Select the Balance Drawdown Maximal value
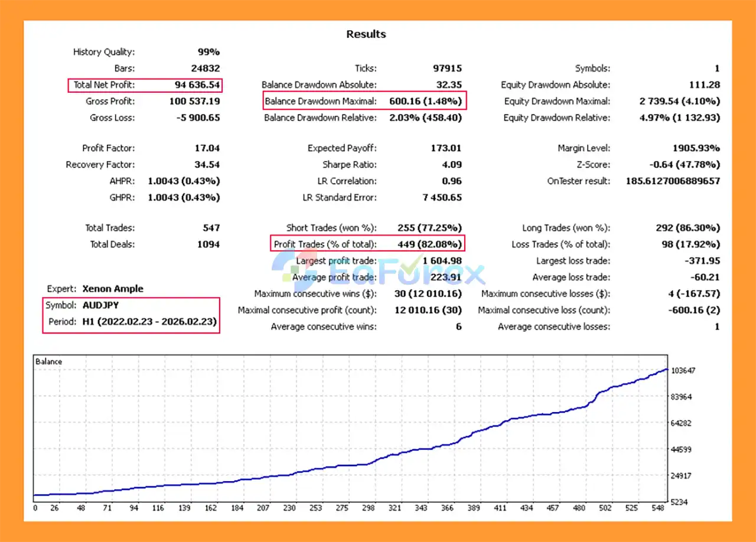Image resolution: width=756 pixels, height=542 pixels. point(425,102)
